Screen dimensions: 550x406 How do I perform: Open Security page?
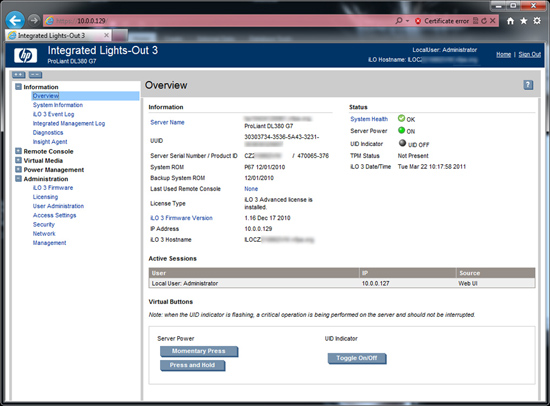(44, 224)
